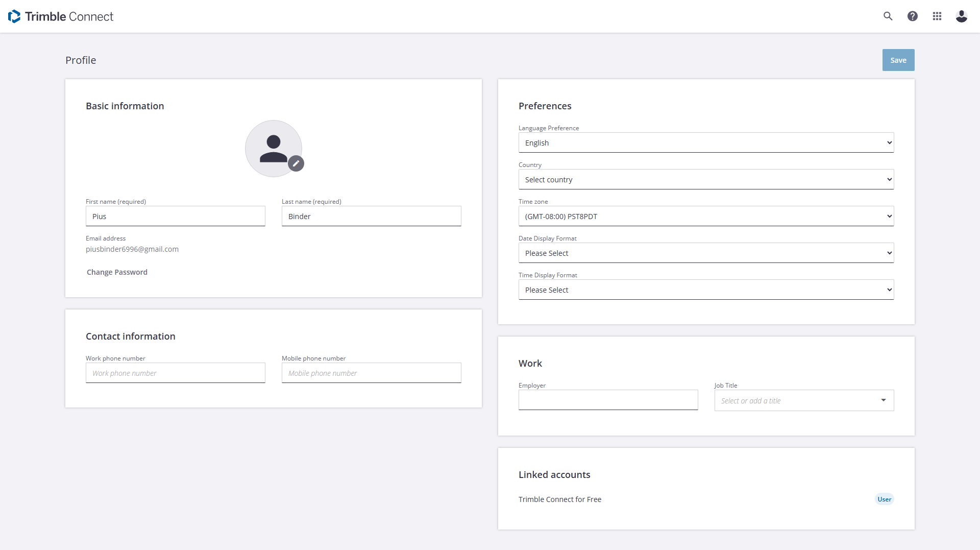Expand the Language Preference dropdown
The image size is (980, 550).
click(x=706, y=143)
